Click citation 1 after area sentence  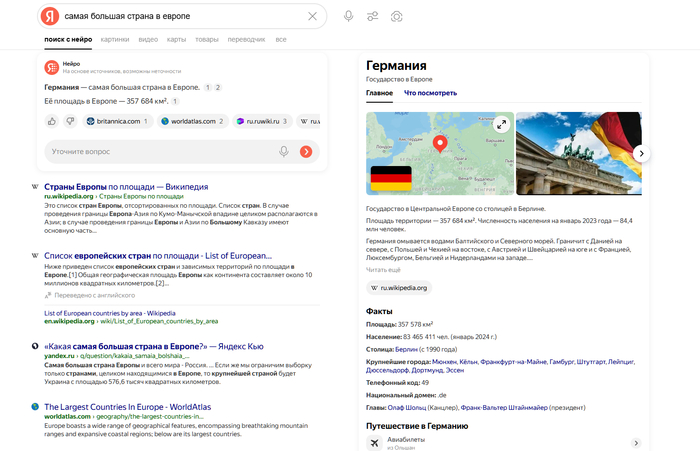pyautogui.click(x=175, y=101)
